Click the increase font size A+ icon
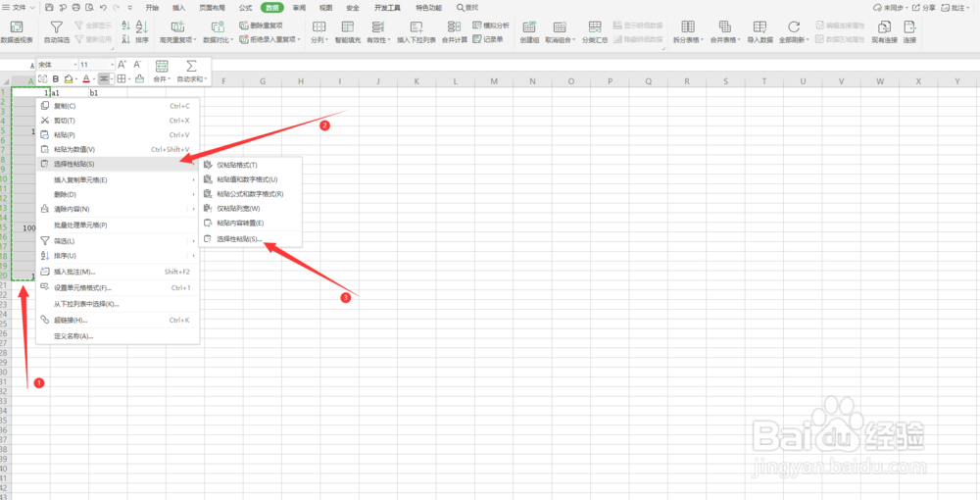This screenshot has height=500, width=980. point(122,65)
